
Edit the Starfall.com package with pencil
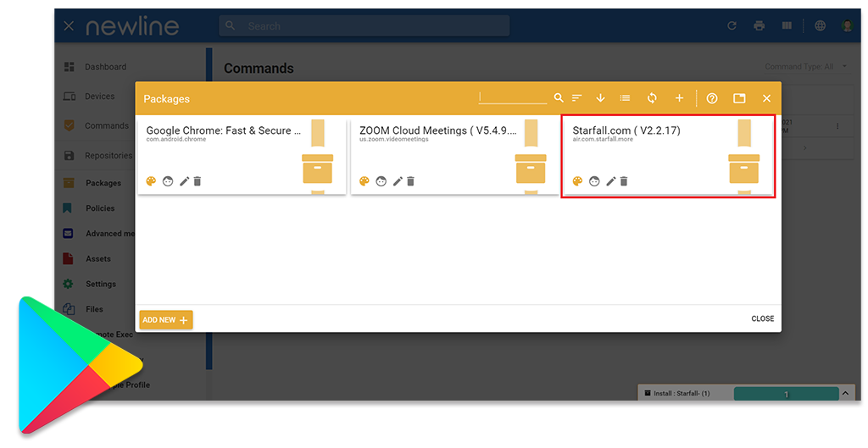click(x=610, y=181)
